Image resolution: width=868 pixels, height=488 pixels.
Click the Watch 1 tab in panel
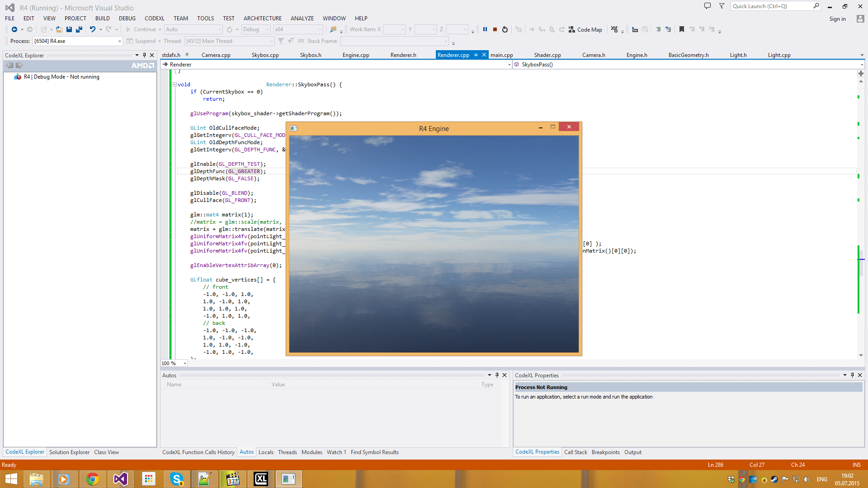tap(335, 452)
